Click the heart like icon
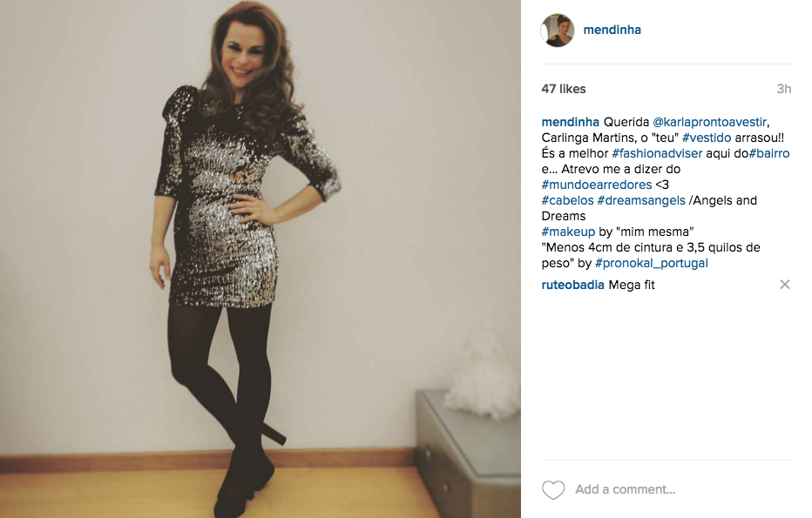Image resolution: width=812 pixels, height=518 pixels. 553,489
